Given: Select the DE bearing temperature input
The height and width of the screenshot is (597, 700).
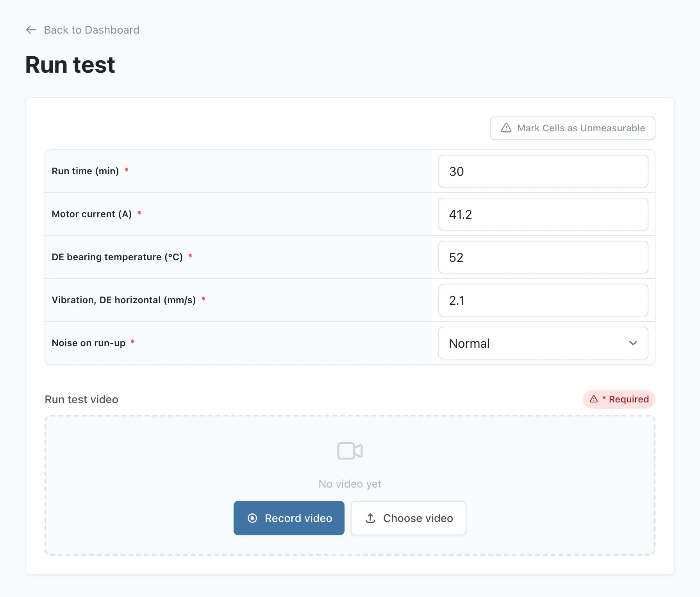Looking at the screenshot, I should tap(543, 257).
